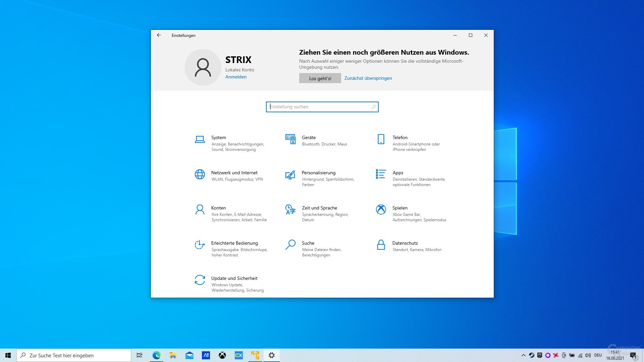Select the System label text
The height and width of the screenshot is (362, 644).
coord(218,137)
